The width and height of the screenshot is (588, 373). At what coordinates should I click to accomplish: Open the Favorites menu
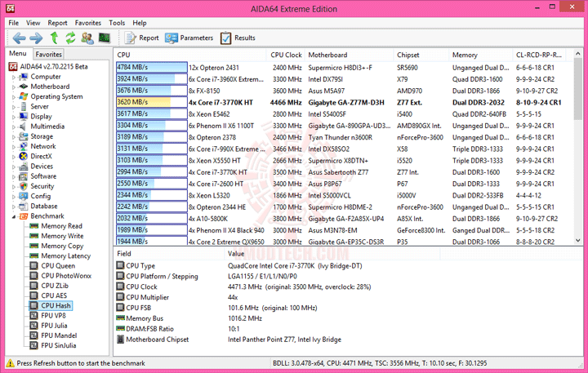click(x=87, y=23)
